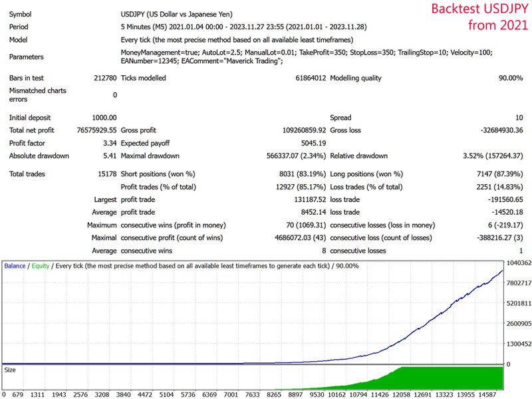Select the Every tick model description
Screen dimensions: 532x399
click(237, 40)
